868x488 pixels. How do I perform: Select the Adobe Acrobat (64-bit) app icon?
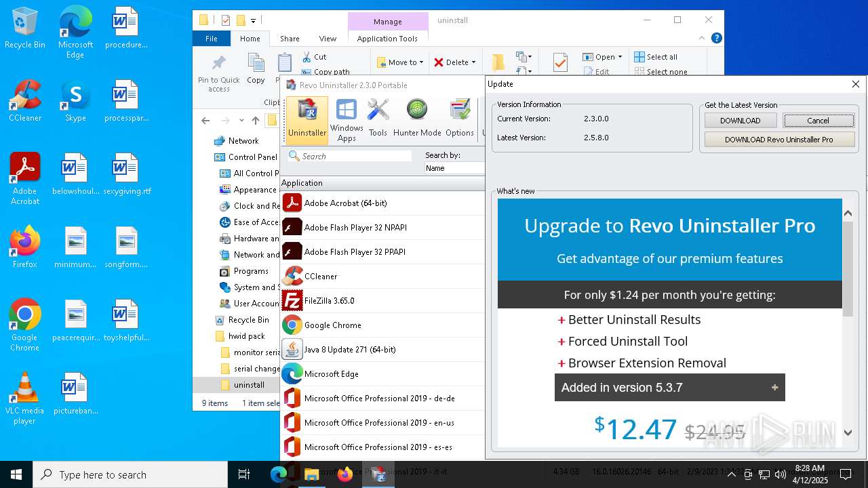(292, 203)
